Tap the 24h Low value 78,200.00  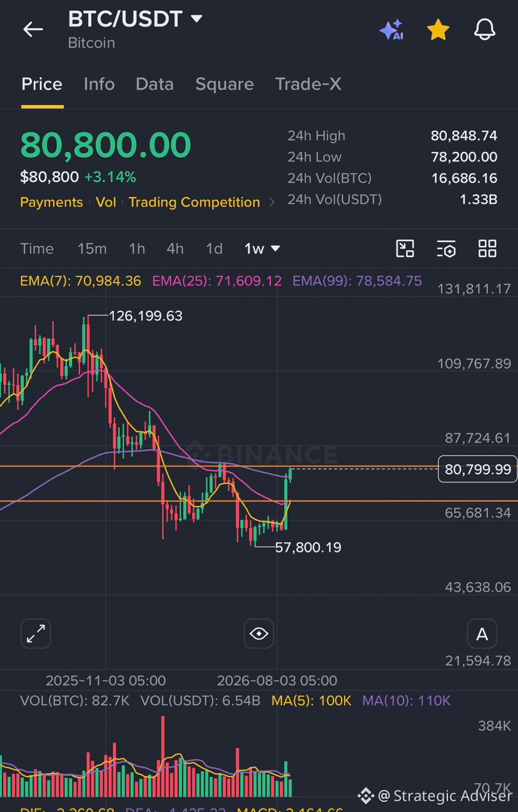(x=464, y=157)
